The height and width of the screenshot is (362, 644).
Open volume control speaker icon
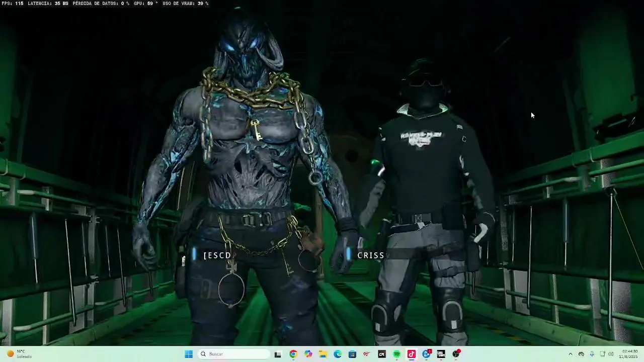point(611,354)
